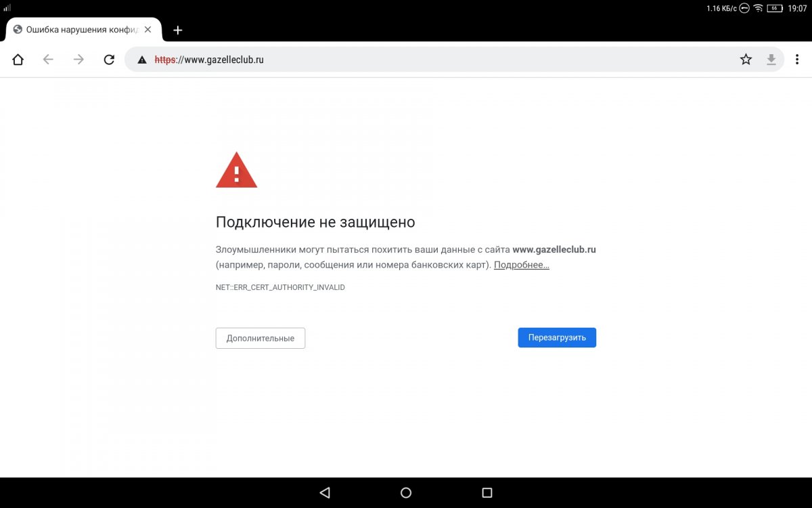Tap the Android home circle button

(406, 492)
